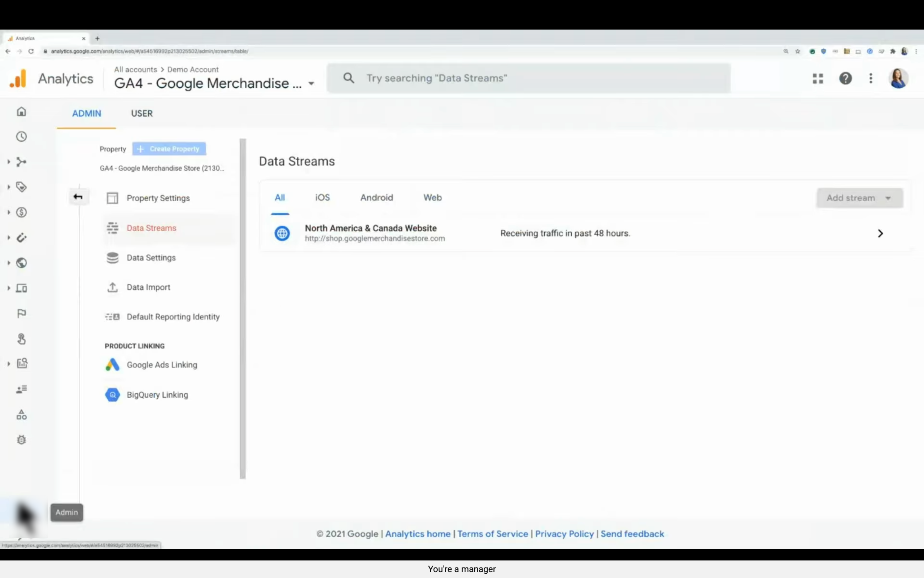Open Demographics globe icon in sidebar

pyautogui.click(x=21, y=263)
